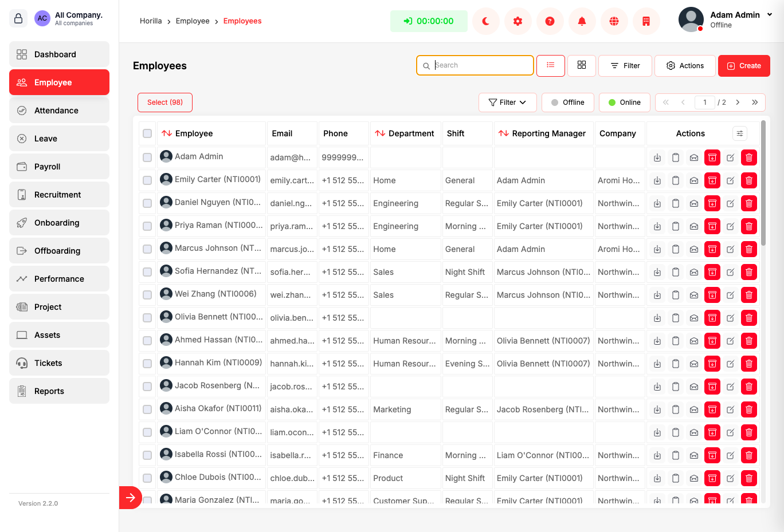Click the mail icon in Marcus Johnson's row

click(694, 249)
